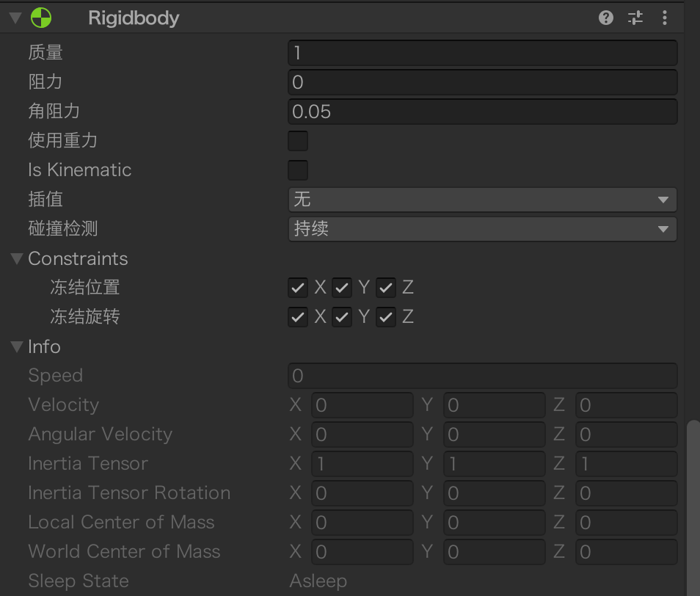
Task: Open the 碰撞检测 dropdown
Action: pyautogui.click(x=482, y=228)
